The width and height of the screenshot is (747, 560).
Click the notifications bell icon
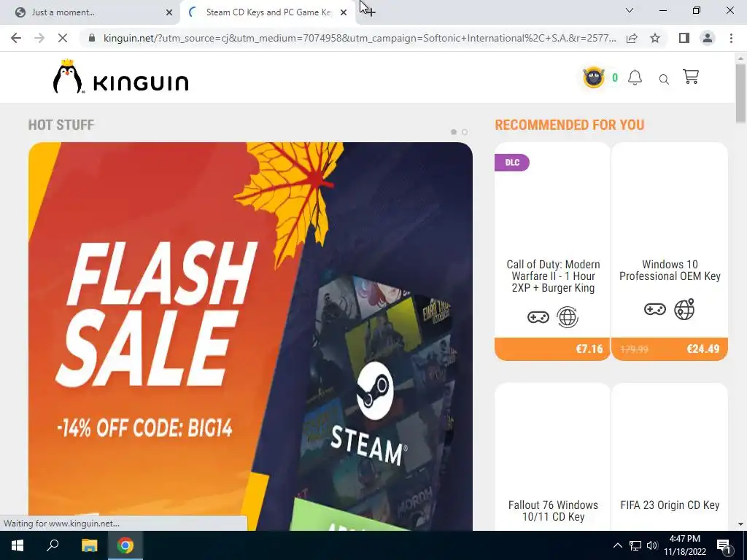[635, 77]
